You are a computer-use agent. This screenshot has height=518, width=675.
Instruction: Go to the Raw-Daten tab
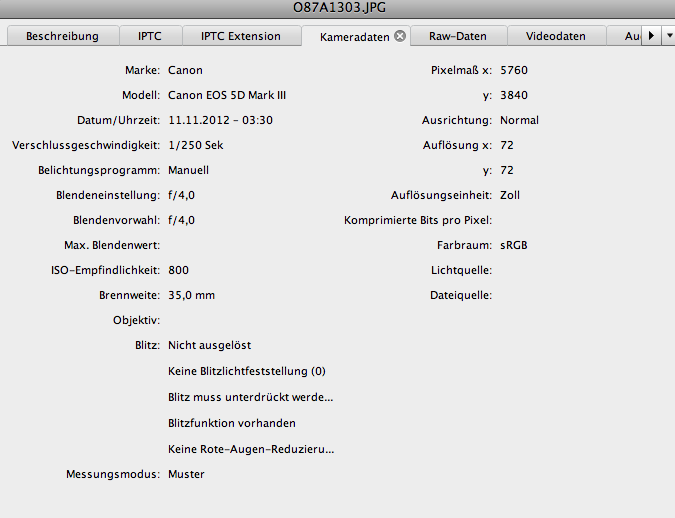click(x=457, y=36)
